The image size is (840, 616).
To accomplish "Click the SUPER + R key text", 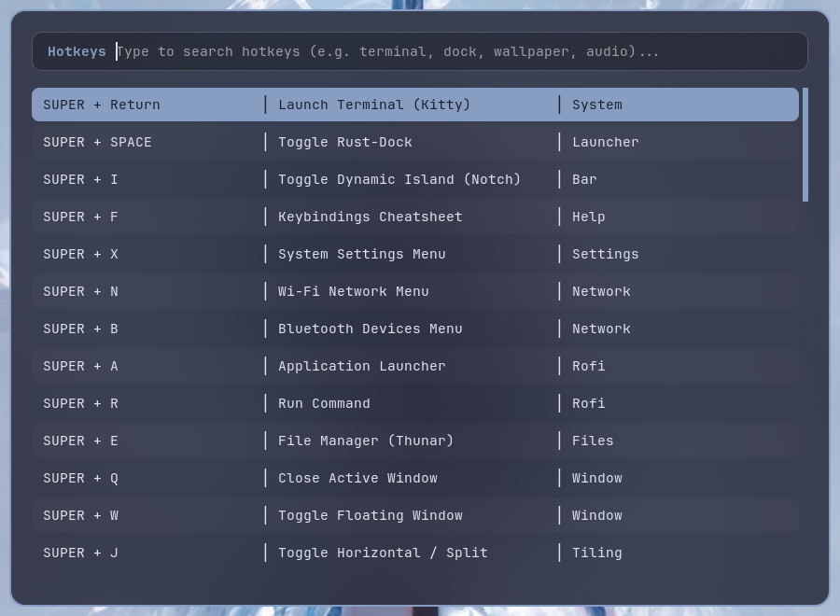I will pyautogui.click(x=80, y=403).
